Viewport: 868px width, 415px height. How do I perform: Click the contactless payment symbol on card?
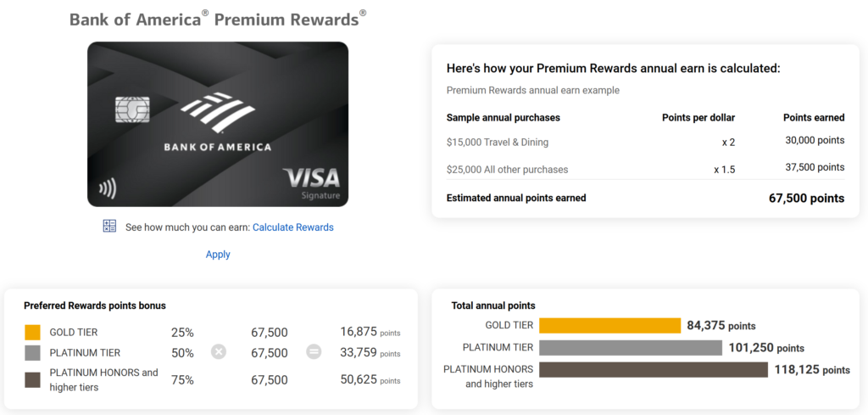pyautogui.click(x=108, y=188)
